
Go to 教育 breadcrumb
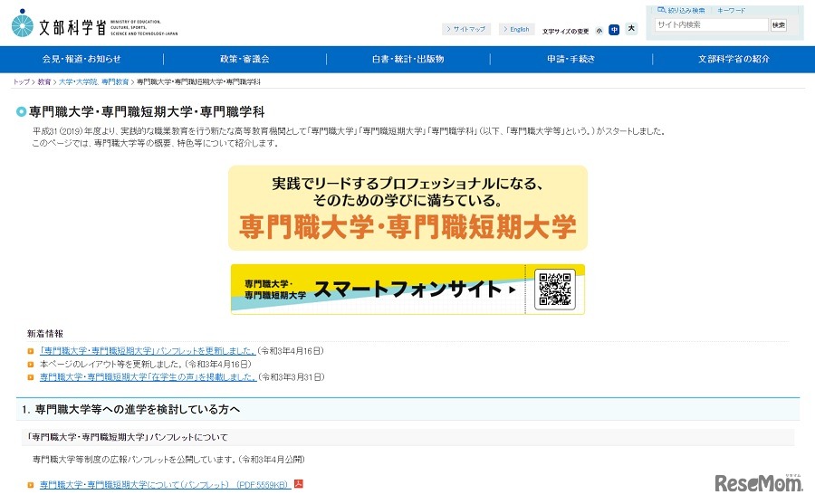point(44,82)
